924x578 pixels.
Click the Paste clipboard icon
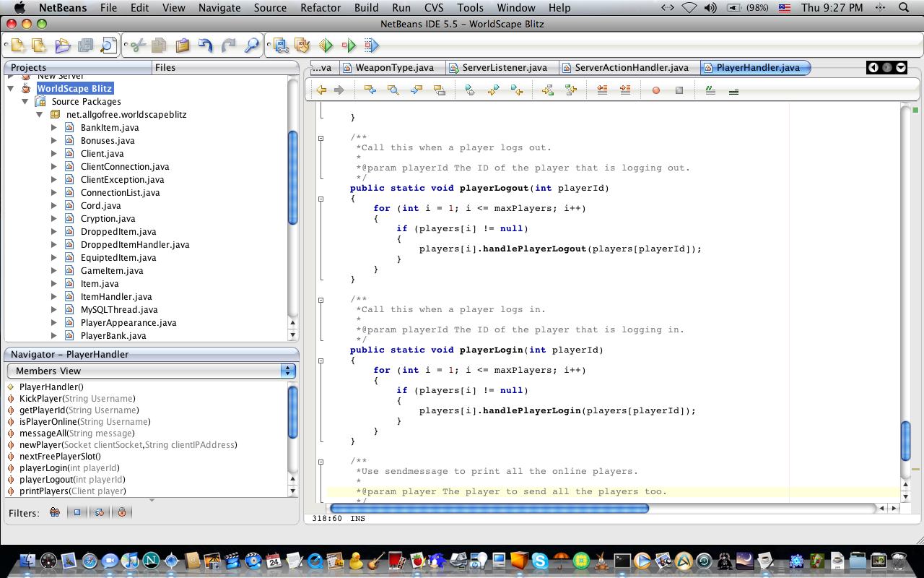[182, 46]
